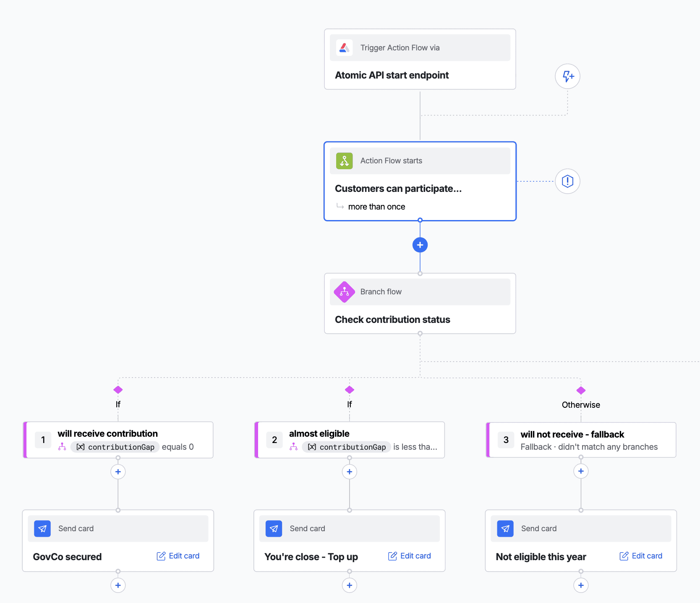
Task: Open the GovCo secured send card step
Action: pos(118,541)
